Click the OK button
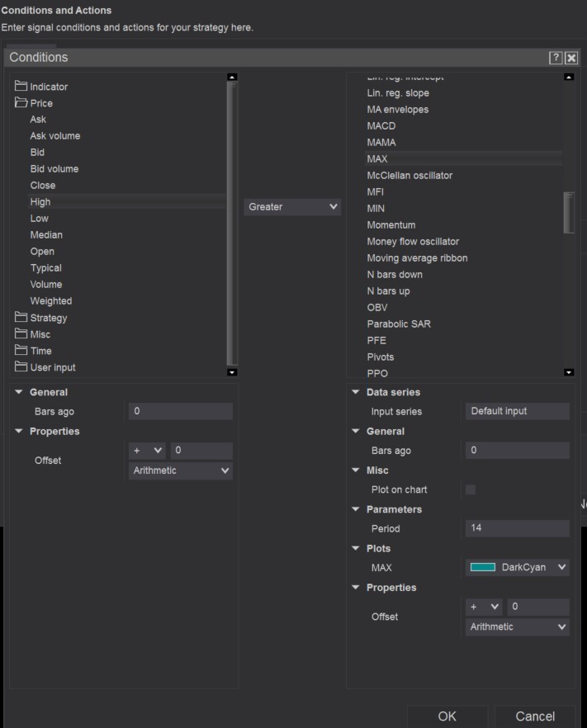 [x=447, y=716]
